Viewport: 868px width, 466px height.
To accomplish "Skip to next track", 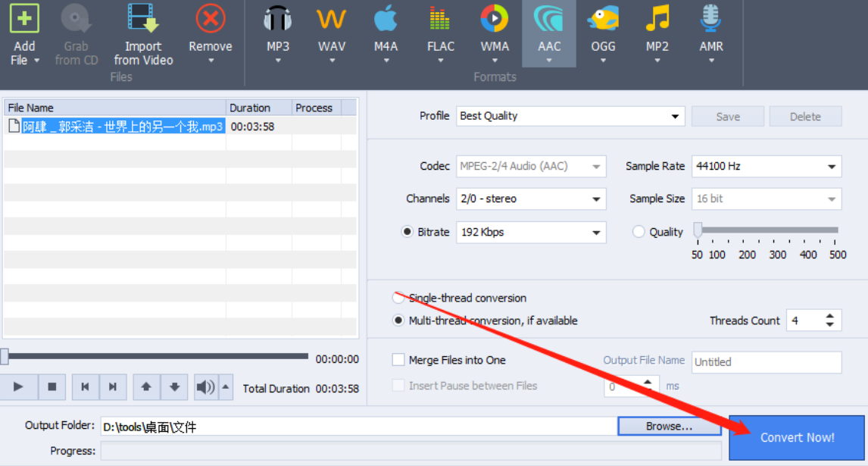I will (x=113, y=386).
